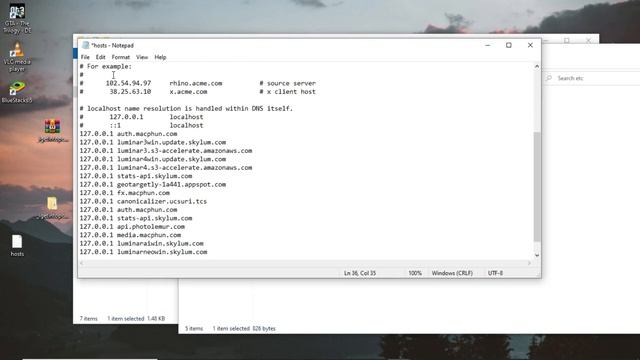Click the horizontal scroll right arrow in Notepad

pyautogui.click(x=529, y=263)
